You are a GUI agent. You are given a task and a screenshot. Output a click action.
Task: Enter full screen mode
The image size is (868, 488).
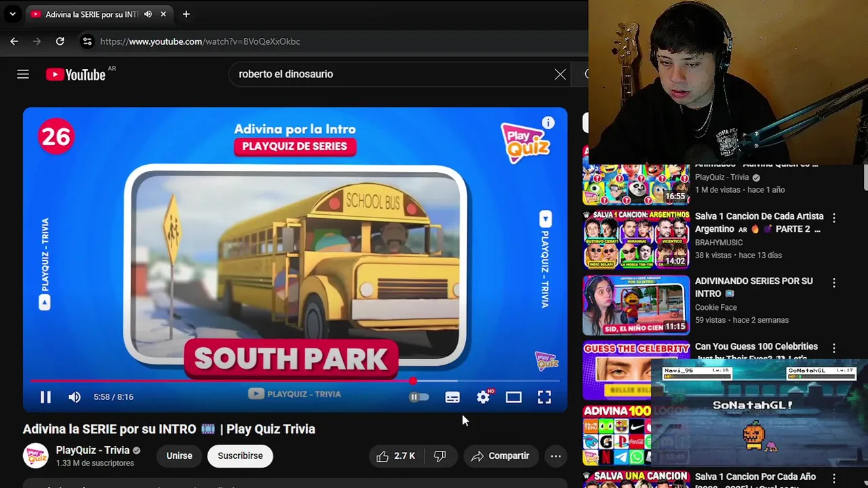coord(545,397)
